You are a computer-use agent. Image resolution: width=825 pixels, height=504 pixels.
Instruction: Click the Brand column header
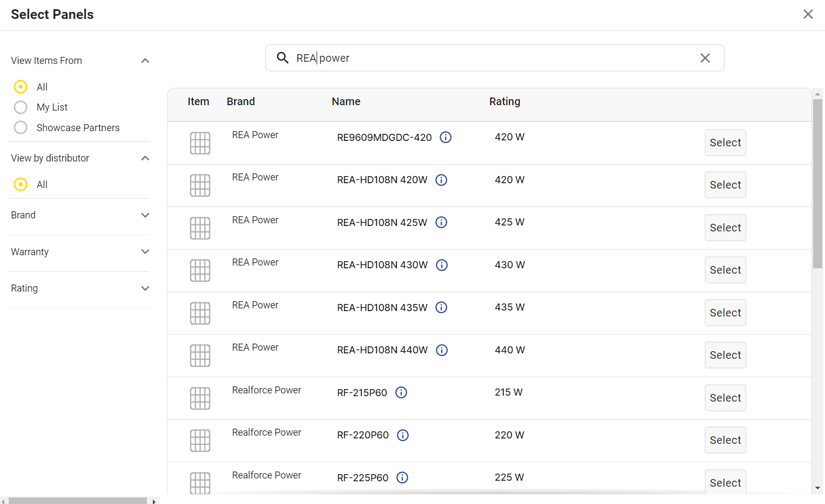241,101
